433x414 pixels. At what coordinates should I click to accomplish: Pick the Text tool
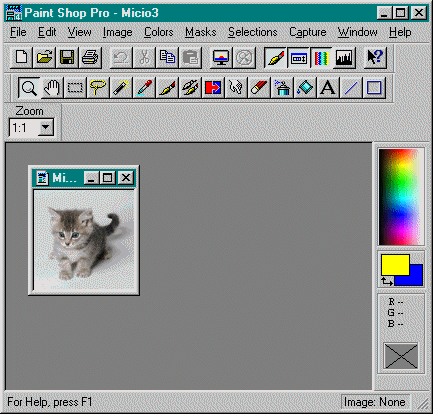point(328,88)
